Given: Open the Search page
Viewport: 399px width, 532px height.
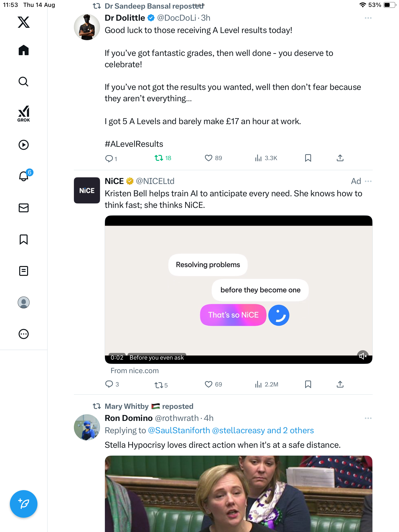Looking at the screenshot, I should tap(24, 82).
